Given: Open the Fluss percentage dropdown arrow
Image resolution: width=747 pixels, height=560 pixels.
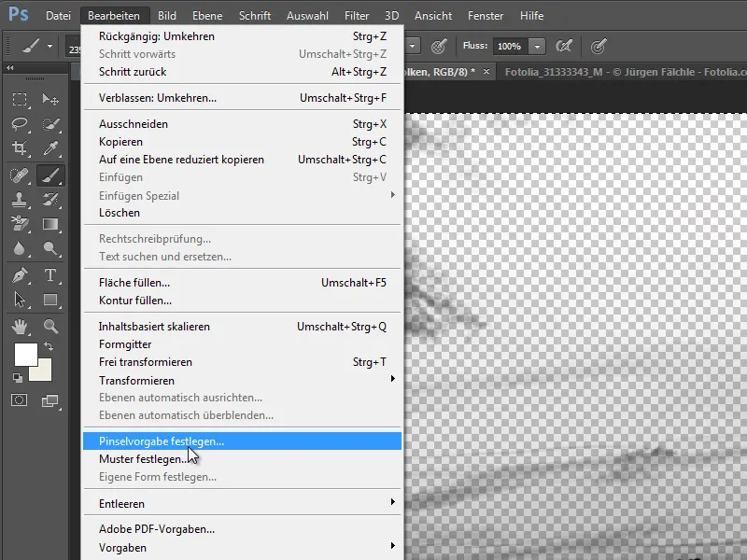Looking at the screenshot, I should point(538,46).
